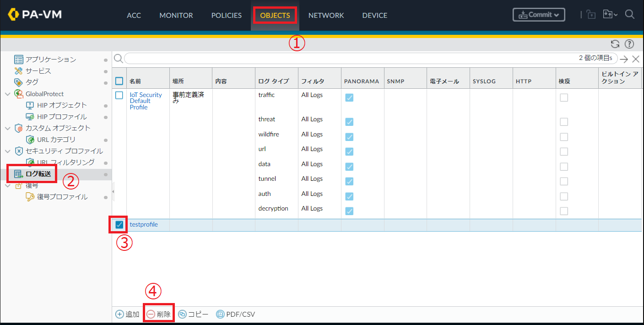Click the 追加 add button
Image resolution: width=644 pixels, height=325 pixels.
(127, 314)
